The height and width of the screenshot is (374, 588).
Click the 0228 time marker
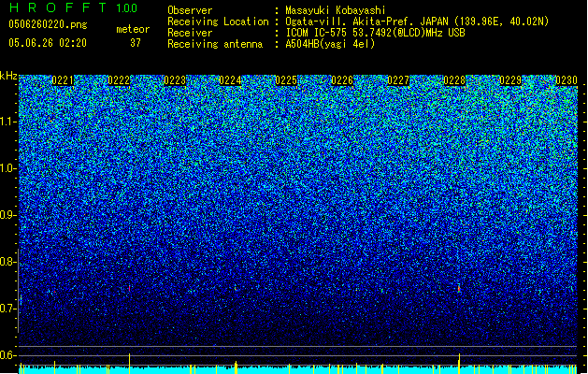click(454, 80)
